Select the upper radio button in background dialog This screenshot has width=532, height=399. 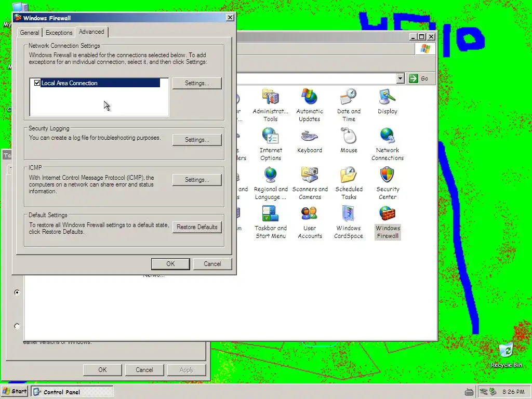17,292
